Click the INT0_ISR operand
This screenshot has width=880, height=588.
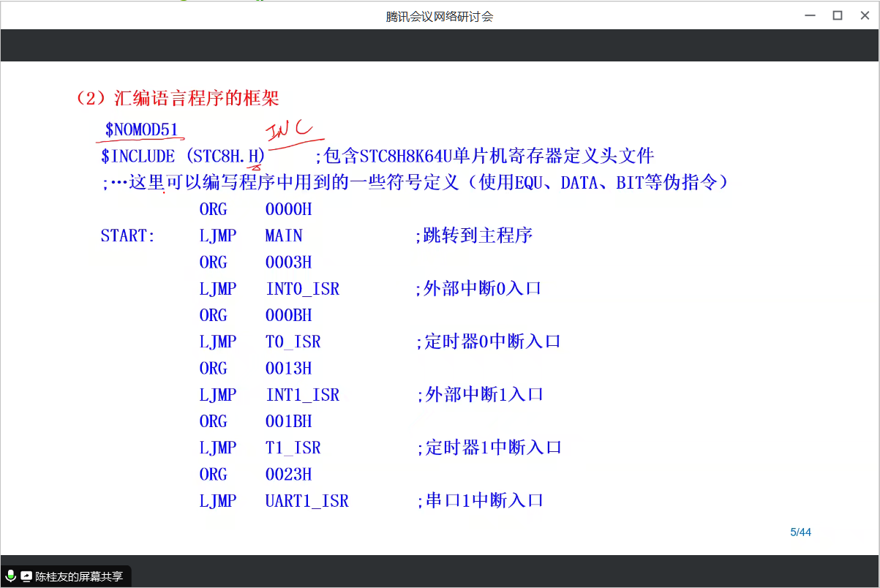tap(302, 289)
